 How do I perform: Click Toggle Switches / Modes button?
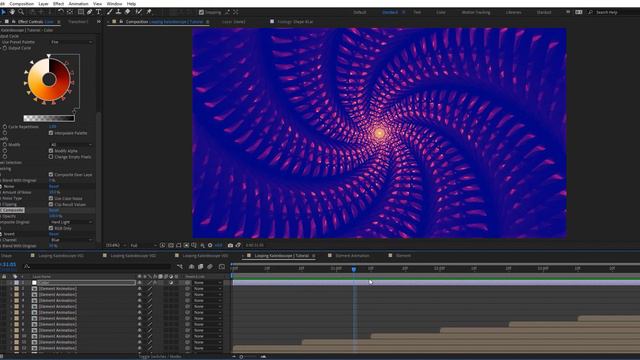coord(160,357)
